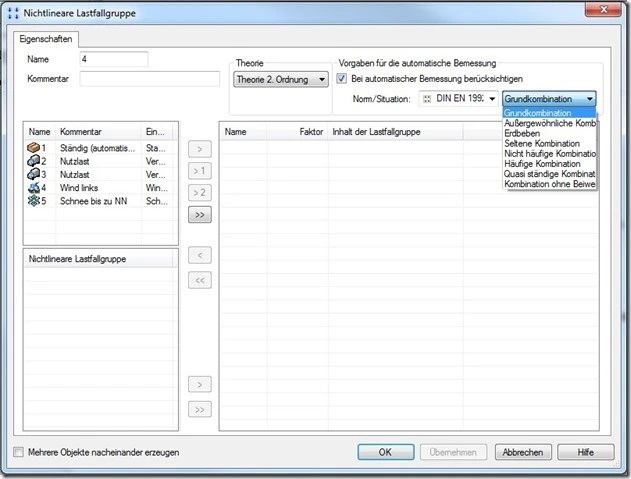
Task: Choose 'Seltene Kombination' option
Action: 549,143
